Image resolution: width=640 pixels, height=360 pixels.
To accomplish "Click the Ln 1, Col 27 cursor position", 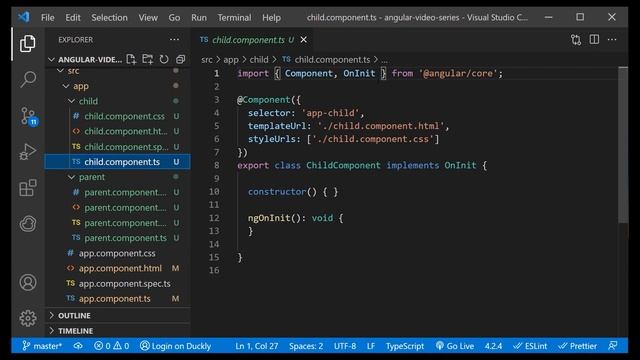I will [257, 346].
